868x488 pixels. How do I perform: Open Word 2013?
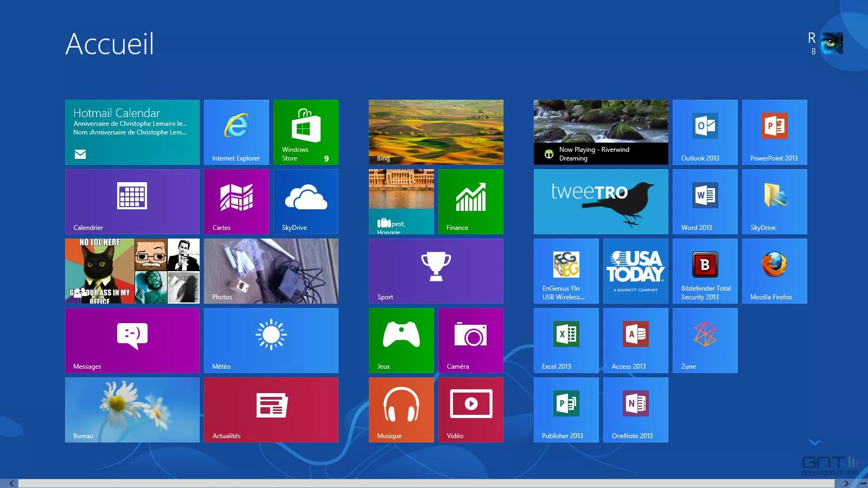(705, 201)
